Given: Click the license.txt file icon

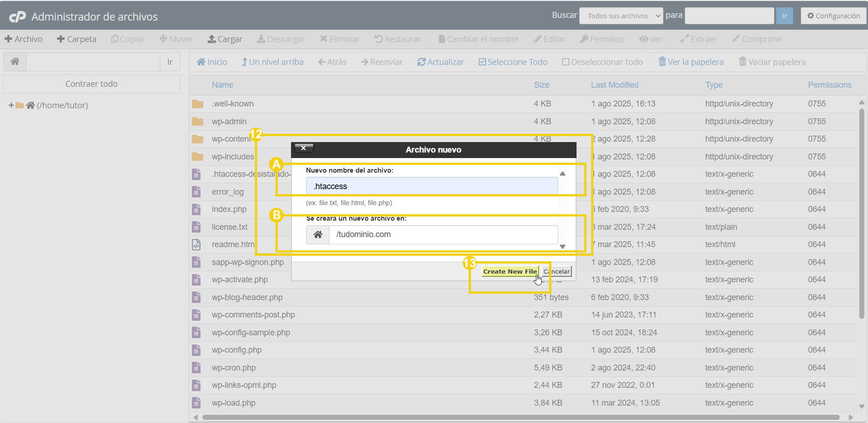Looking at the screenshot, I should [196, 227].
